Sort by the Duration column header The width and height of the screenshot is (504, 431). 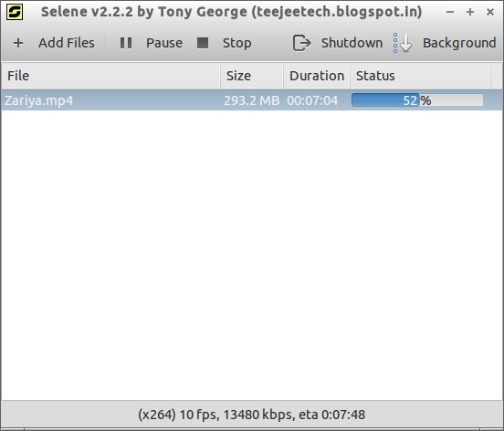point(317,76)
